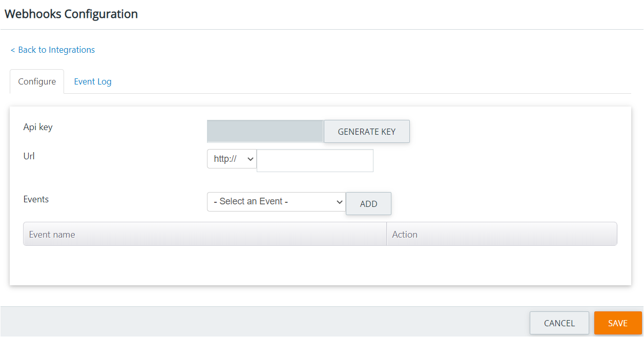This screenshot has height=337, width=644.
Task: Click the Webhooks Configuration heading
Action: pos(71,14)
